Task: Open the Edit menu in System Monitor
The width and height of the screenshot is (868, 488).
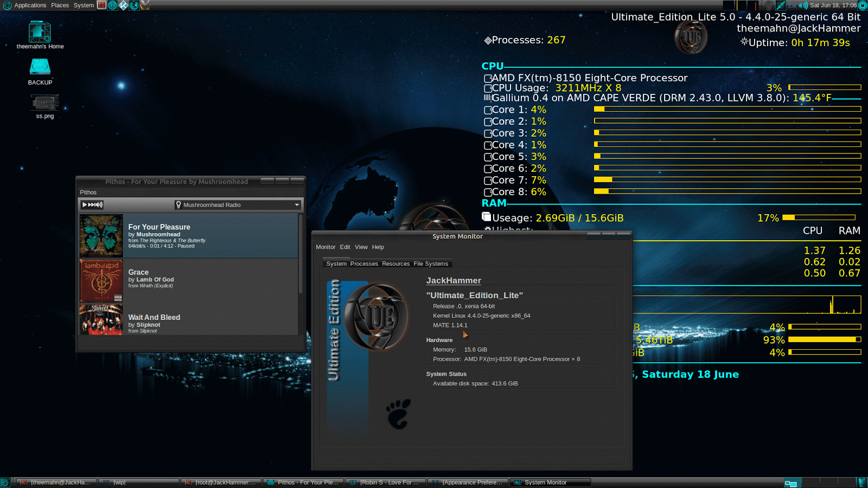Action: (x=345, y=247)
